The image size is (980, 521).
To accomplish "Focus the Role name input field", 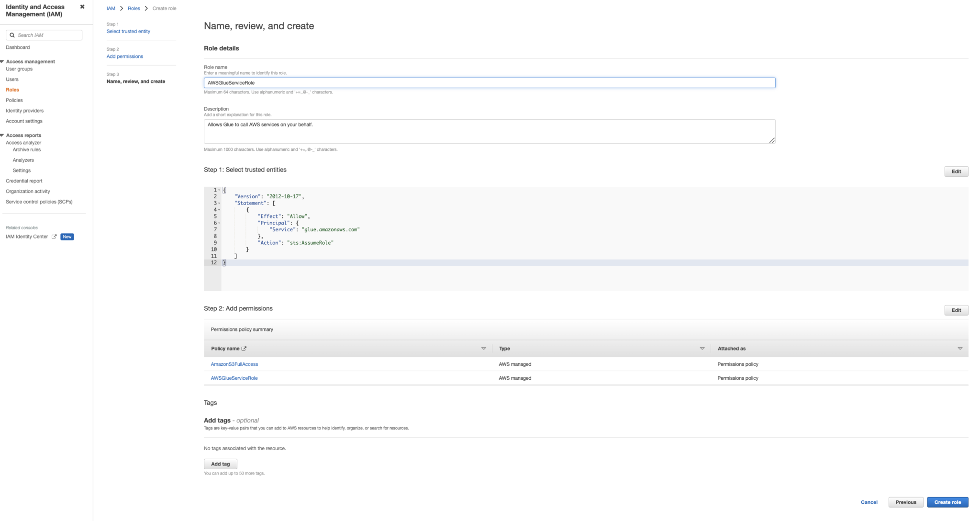I will pos(490,83).
